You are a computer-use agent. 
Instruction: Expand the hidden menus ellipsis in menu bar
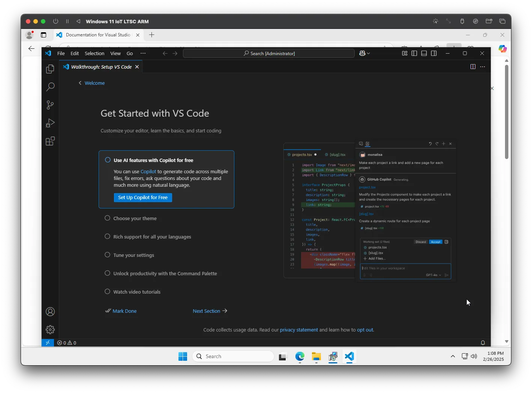[143, 53]
